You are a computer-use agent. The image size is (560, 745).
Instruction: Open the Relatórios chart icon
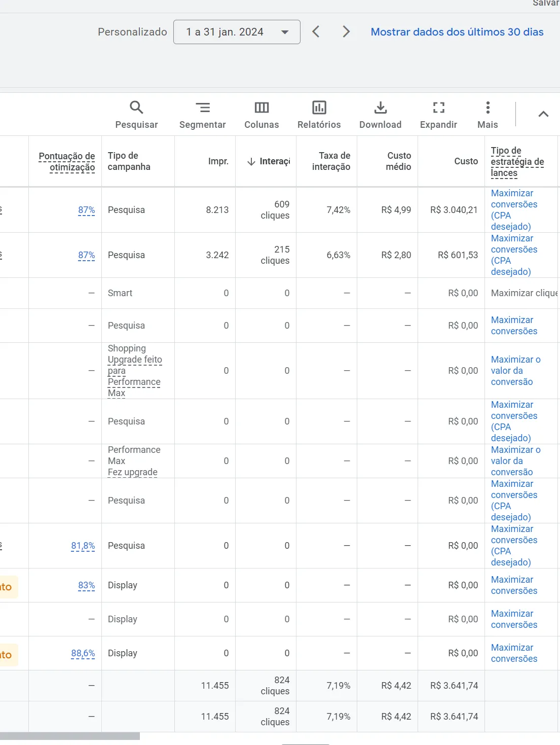[x=319, y=108]
